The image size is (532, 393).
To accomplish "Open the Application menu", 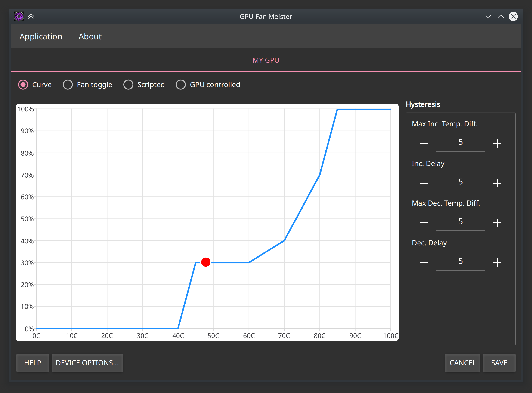I will (x=41, y=36).
